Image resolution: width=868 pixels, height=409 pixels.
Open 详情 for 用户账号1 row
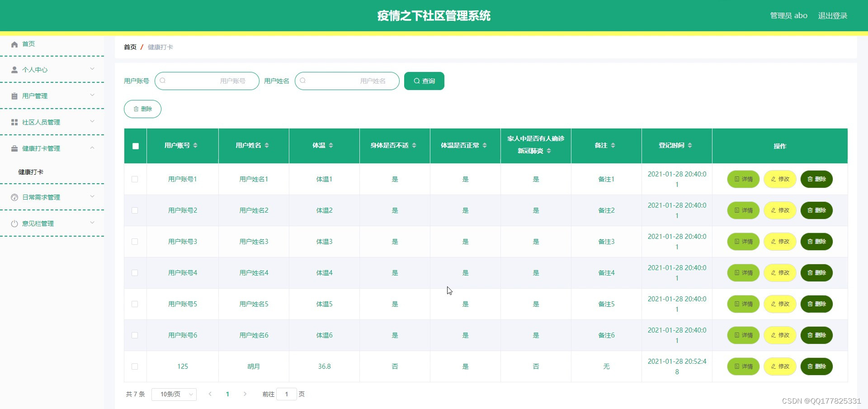743,179
